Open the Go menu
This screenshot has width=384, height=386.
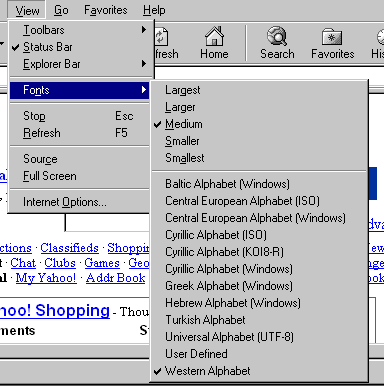[61, 10]
